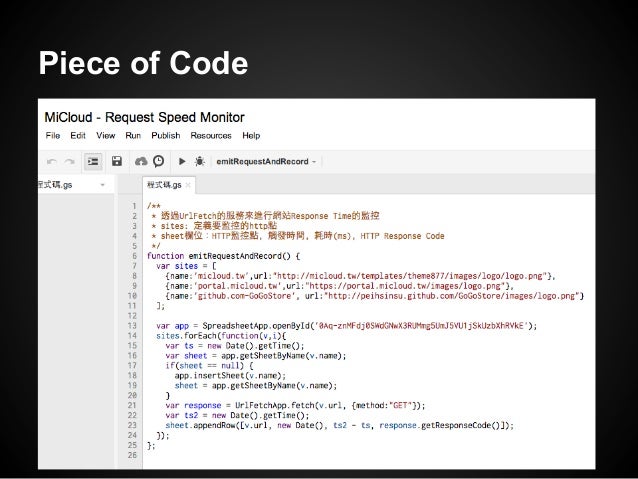Click 'var sheet = app.getSheetByName(v.name);' line
This screenshot has height=479, width=638.
click(x=256, y=356)
